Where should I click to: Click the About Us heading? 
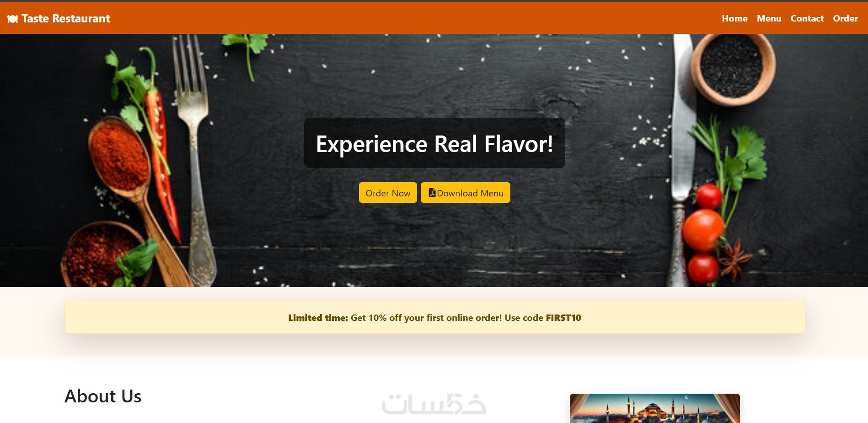(x=103, y=396)
